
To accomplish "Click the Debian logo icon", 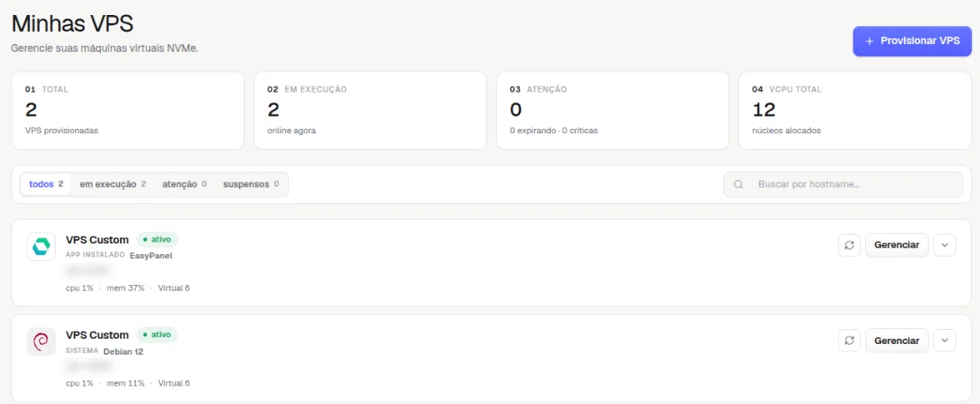I will point(41,341).
